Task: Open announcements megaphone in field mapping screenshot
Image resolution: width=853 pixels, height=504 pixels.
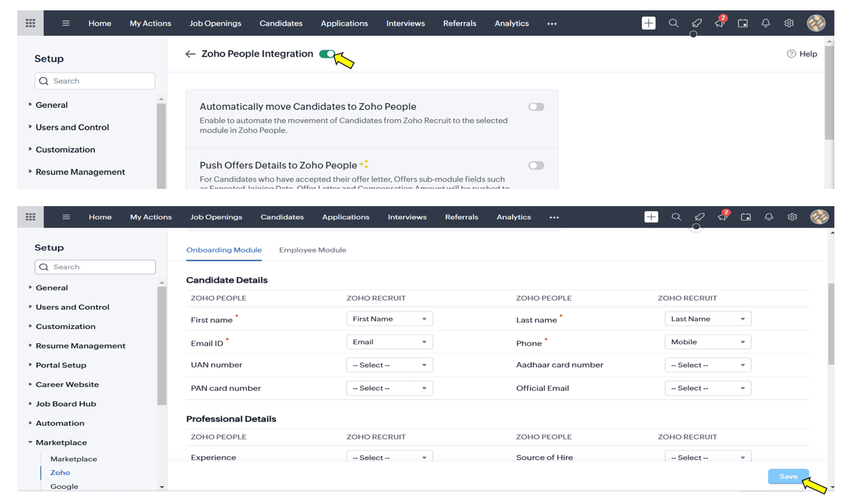Action: 723,216
